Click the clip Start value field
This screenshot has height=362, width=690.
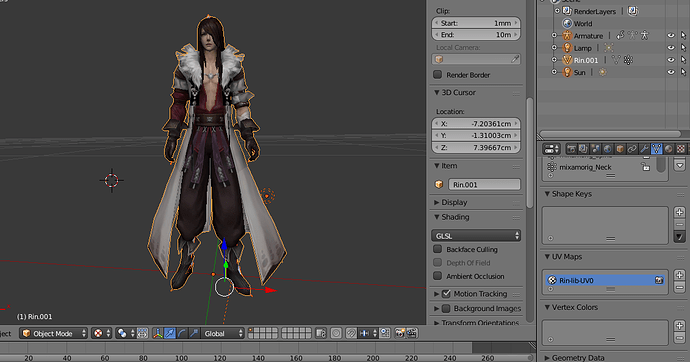click(476, 23)
